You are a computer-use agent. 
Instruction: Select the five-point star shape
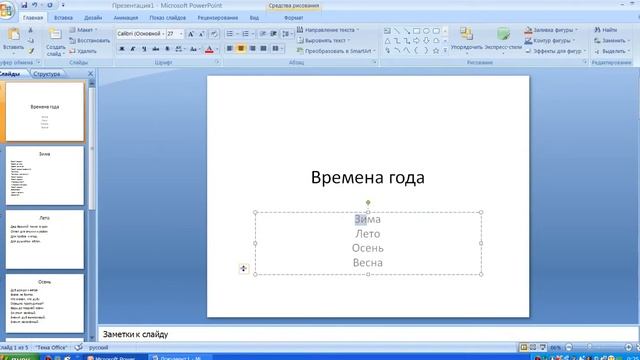click(436, 51)
